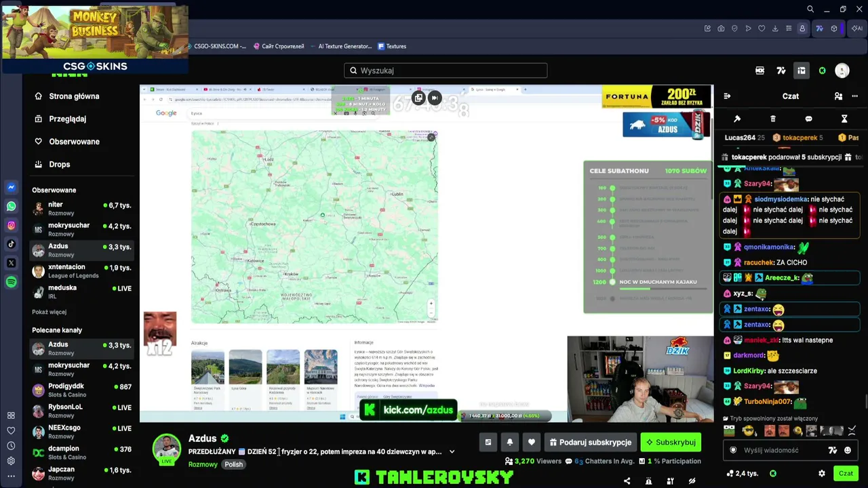Toggle the 7TV icon in Kick header

781,70
